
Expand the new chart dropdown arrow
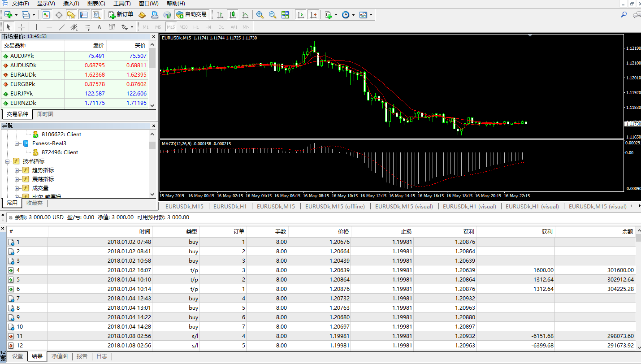17,15
